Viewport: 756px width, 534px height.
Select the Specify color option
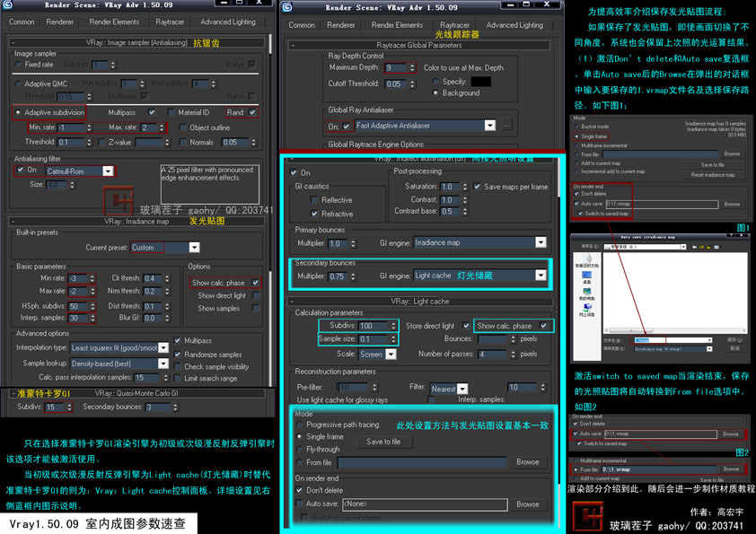click(x=435, y=82)
